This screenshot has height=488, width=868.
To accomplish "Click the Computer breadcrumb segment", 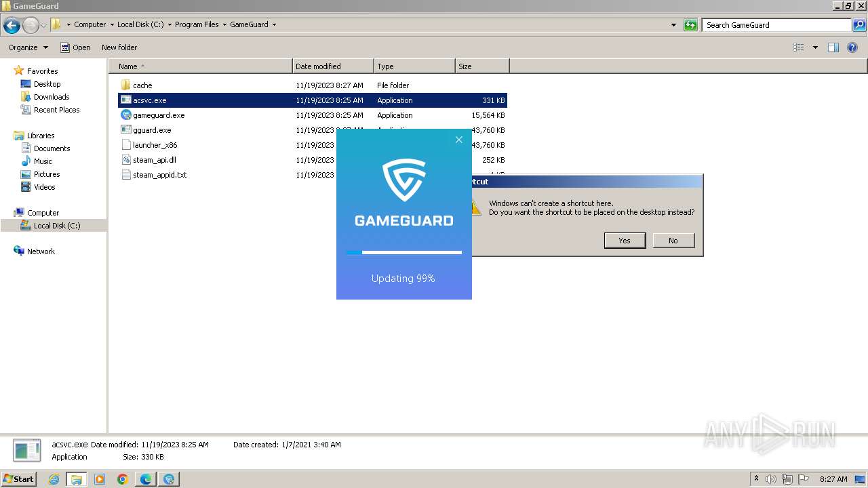I will pyautogui.click(x=90, y=24).
